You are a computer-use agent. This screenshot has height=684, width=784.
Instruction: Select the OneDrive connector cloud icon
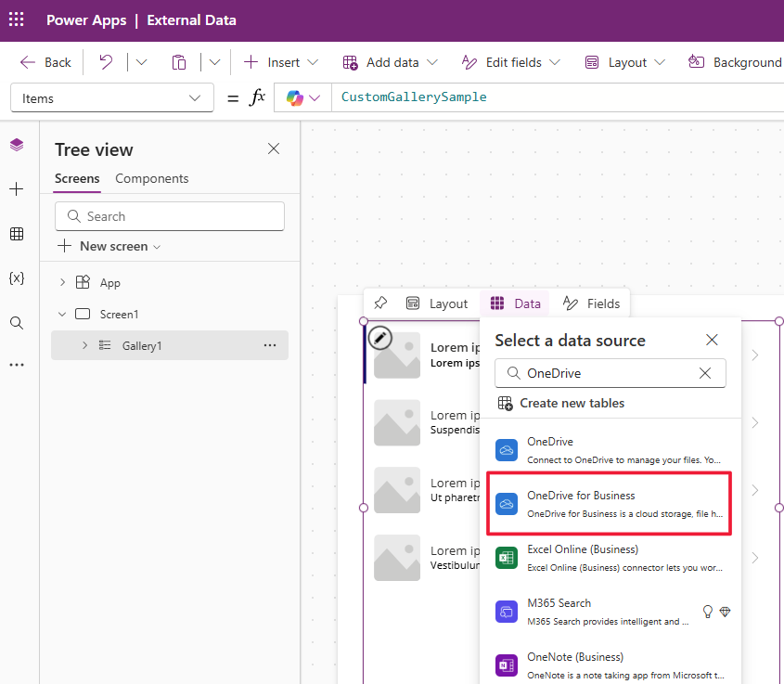point(506,449)
